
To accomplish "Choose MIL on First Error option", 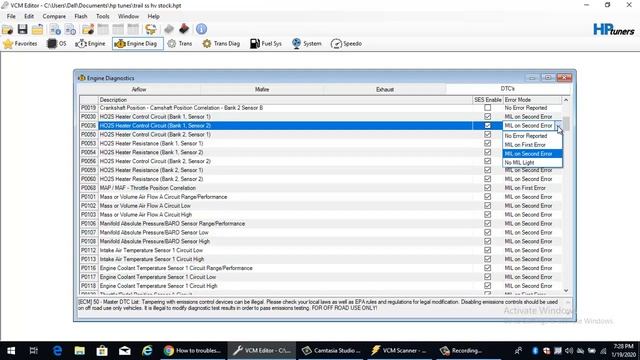I will 533,145.
